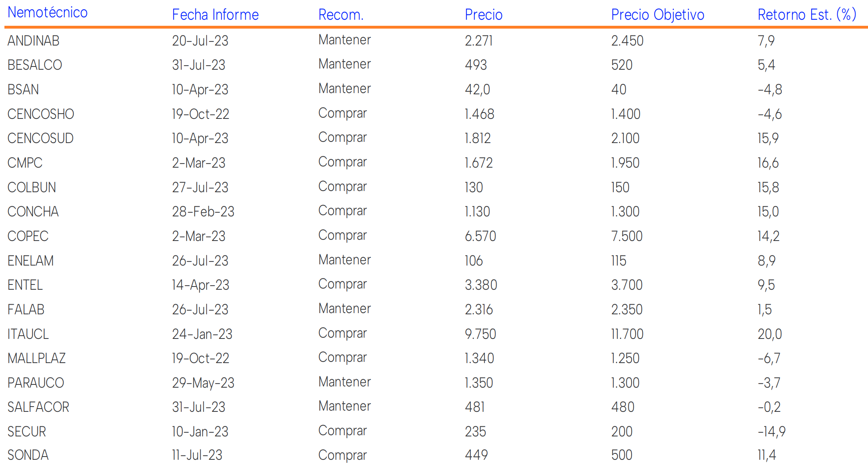Click the COPEC ticker cell
Viewport: 868px width, 463px height.
tap(28, 236)
